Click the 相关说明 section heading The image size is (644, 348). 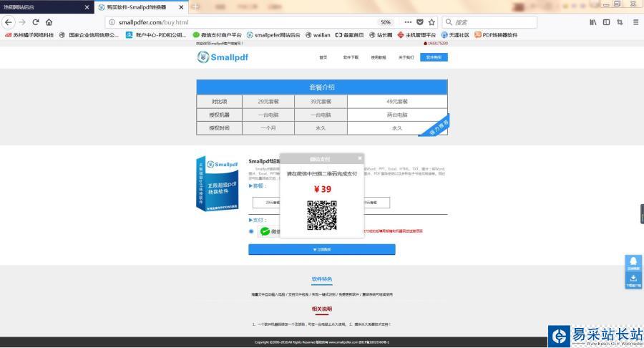(x=321, y=309)
